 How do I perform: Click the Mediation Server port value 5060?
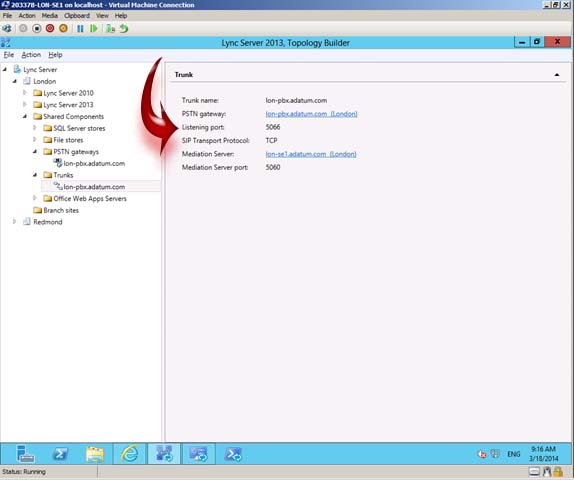(x=273, y=167)
